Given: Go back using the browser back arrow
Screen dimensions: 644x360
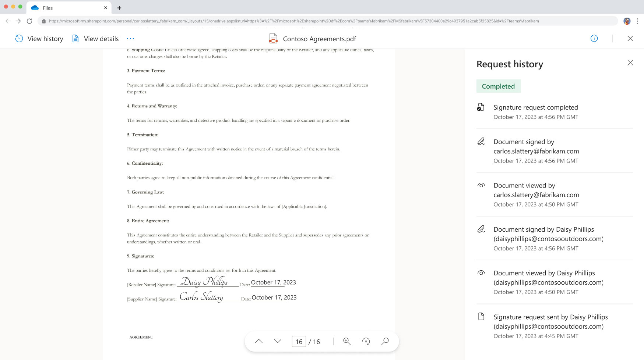Looking at the screenshot, I should coord(7,21).
